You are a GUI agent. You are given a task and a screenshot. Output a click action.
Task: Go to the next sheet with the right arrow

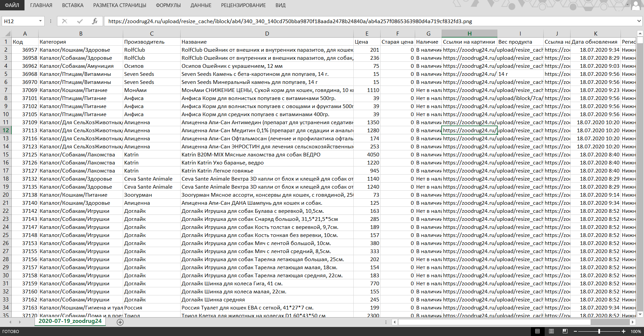(20, 322)
